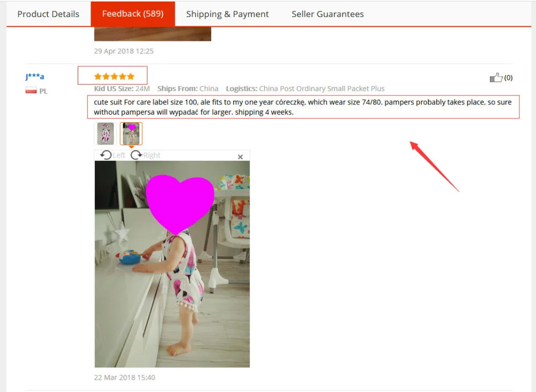This screenshot has height=392, width=536.
Task: Select the first review photo thumbnail
Action: point(105,133)
